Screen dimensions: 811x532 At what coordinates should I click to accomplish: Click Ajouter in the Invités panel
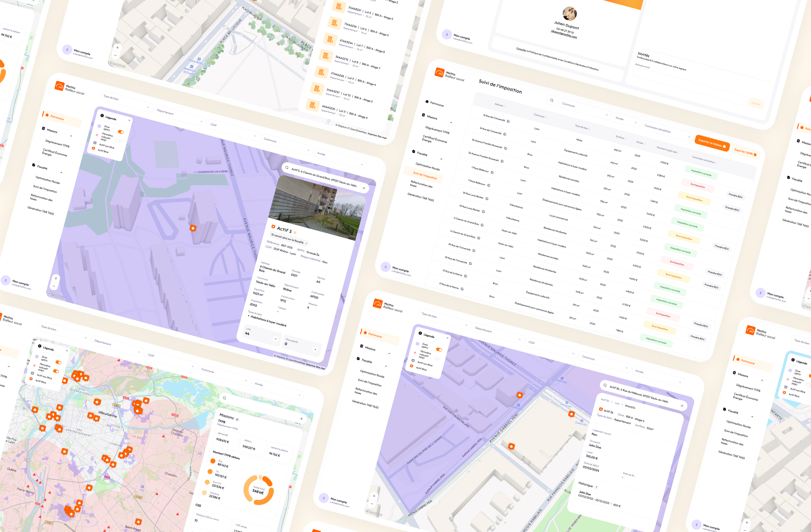756,104
